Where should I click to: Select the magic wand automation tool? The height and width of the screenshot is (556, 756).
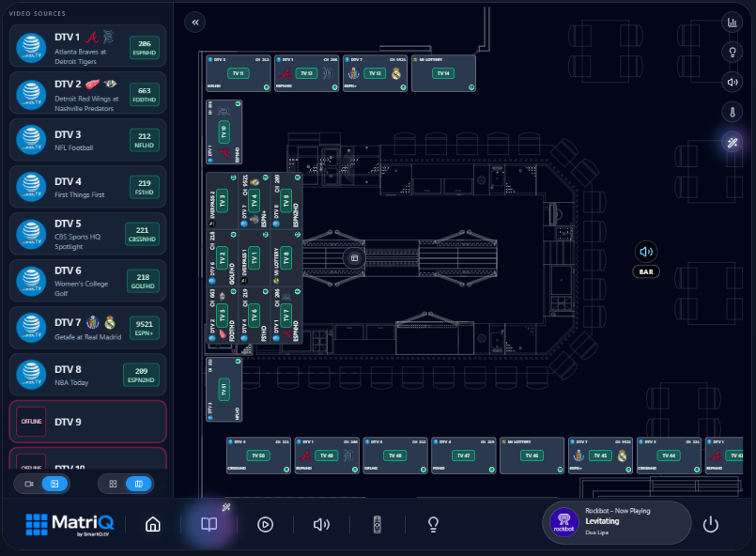pos(732,144)
